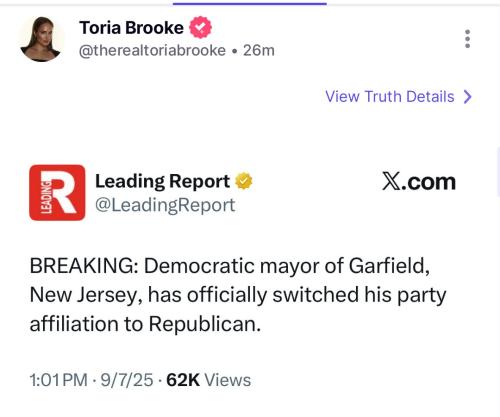This screenshot has width=500, height=417.
Task: Click the 9/7/25 date
Action: click(x=127, y=380)
